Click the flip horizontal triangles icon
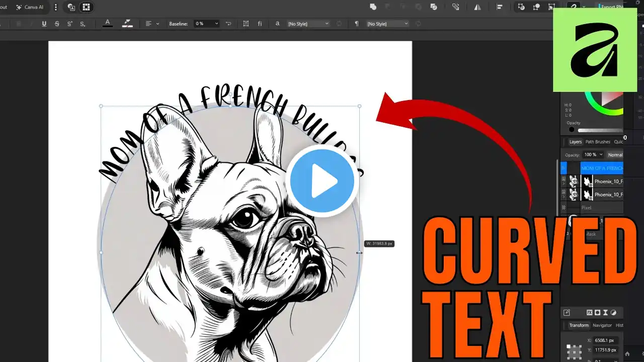Image resolution: width=644 pixels, height=362 pixels. [477, 7]
